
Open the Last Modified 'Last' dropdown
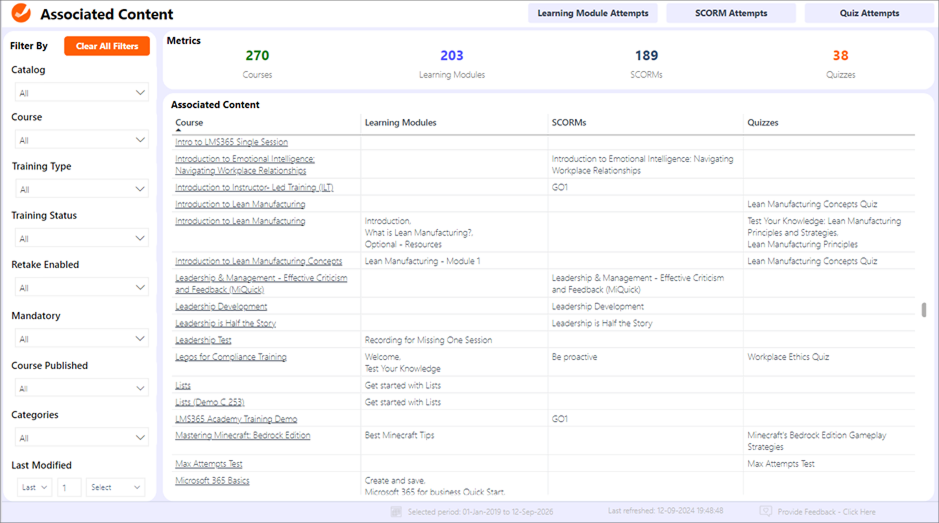pyautogui.click(x=34, y=488)
